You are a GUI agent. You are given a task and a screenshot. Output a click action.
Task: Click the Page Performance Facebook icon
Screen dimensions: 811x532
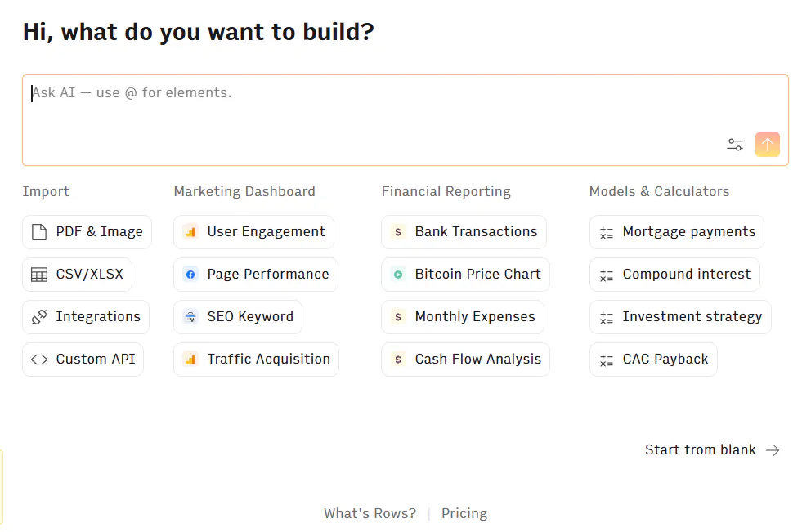tap(190, 275)
